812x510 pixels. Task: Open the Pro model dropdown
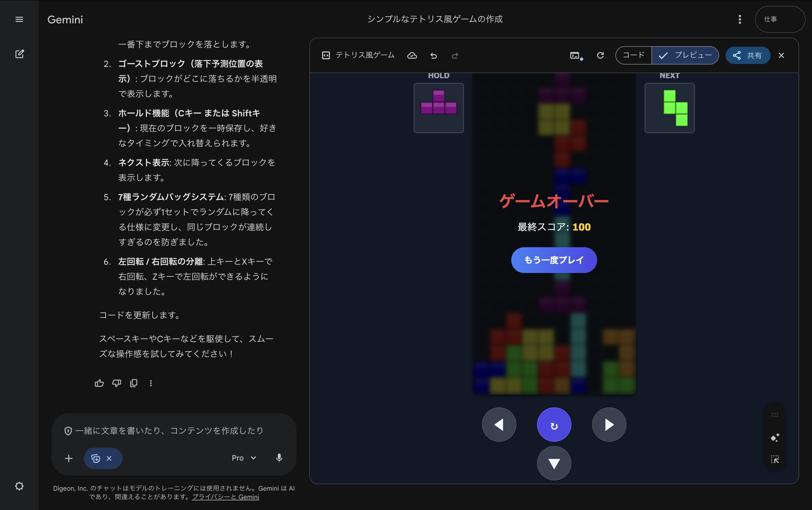[x=244, y=458]
